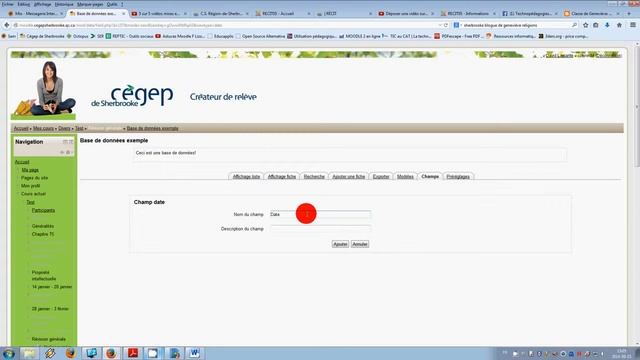Open the Firefox hamburger menu icon
Viewport: 640px width, 360px height.
[x=633, y=25]
